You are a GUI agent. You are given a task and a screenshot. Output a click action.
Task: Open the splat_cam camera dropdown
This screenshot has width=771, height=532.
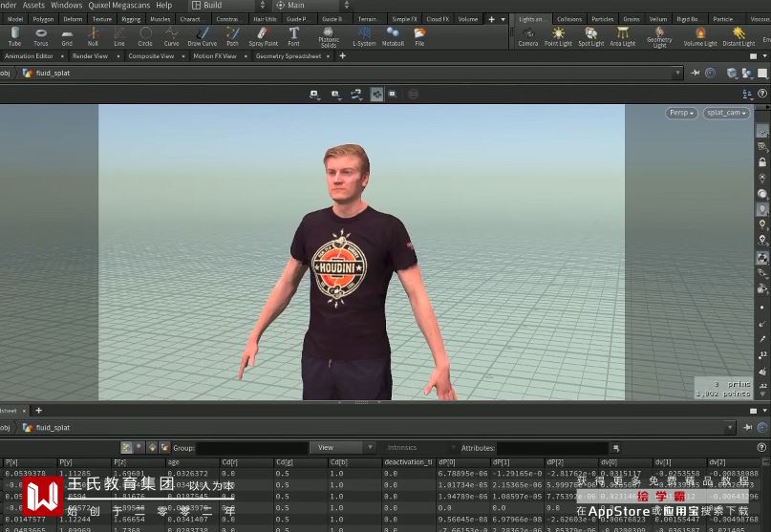point(726,113)
